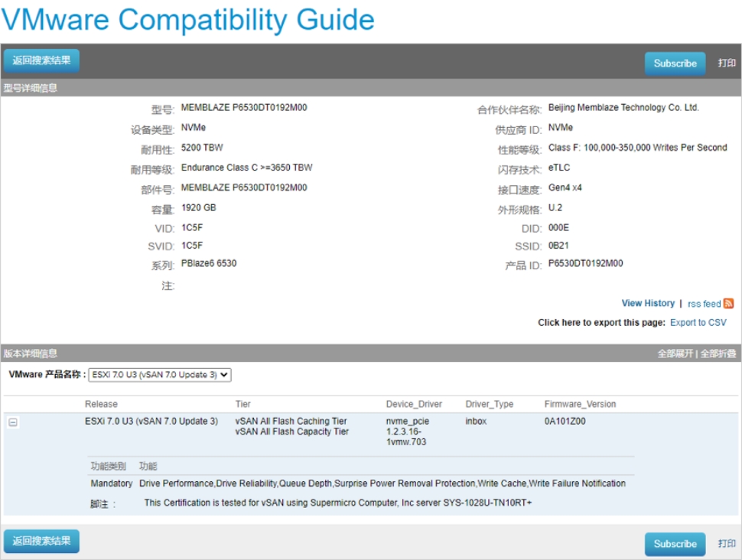The image size is (742, 560).
Task: Click the Endurance Class C value
Action: (x=246, y=168)
